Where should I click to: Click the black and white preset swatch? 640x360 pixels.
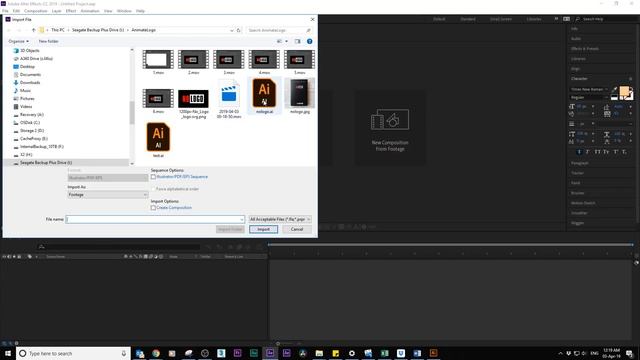pyautogui.click(x=614, y=98)
